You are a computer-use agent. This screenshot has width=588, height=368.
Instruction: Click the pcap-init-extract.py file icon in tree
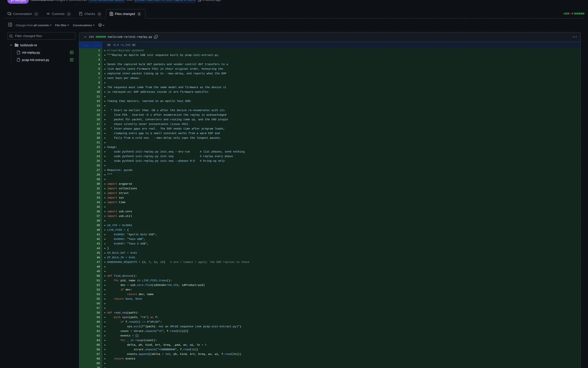pos(18,60)
